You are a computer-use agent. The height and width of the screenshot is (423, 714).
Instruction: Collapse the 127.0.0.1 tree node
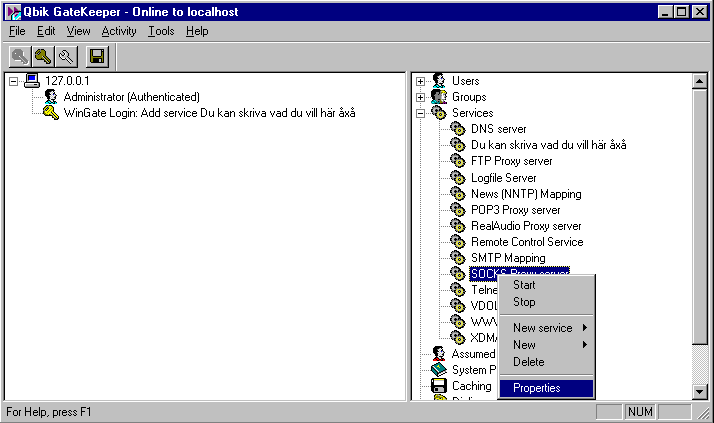point(14,82)
